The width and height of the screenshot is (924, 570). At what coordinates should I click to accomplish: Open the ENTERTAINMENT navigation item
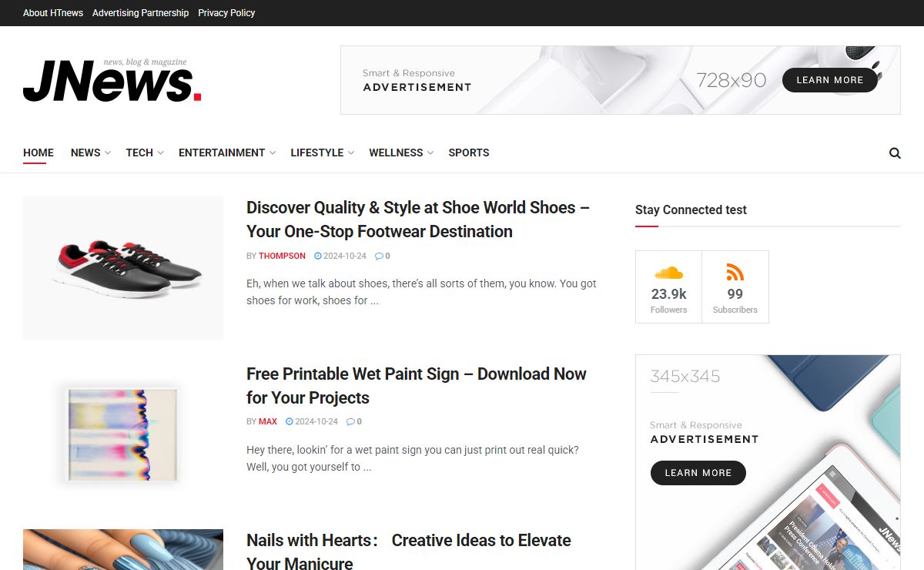coord(222,153)
